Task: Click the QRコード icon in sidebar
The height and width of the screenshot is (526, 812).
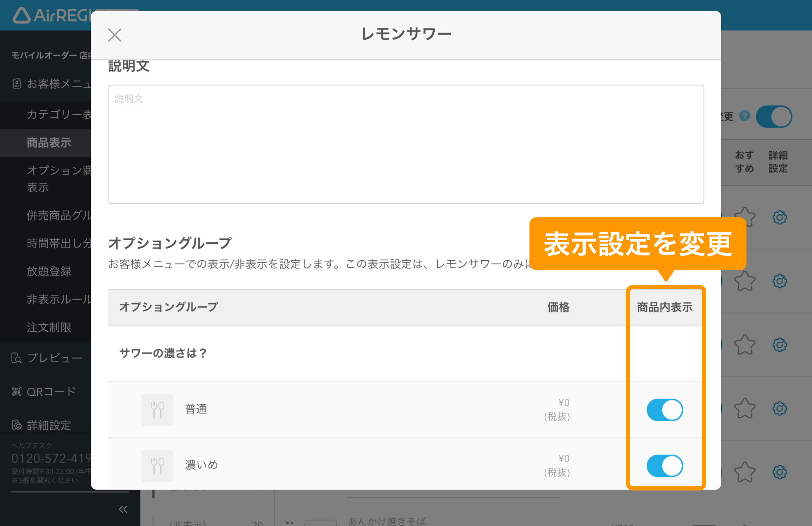Action: pos(16,392)
